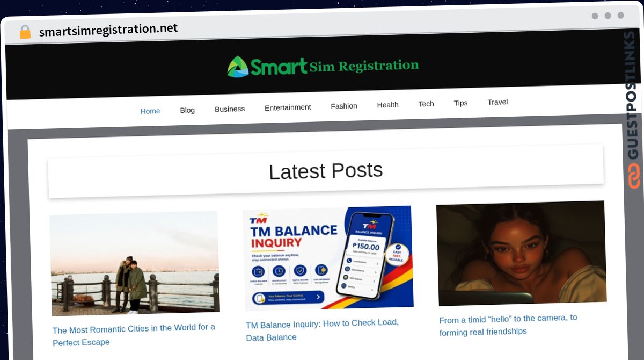Open the Entertainment category

click(288, 107)
